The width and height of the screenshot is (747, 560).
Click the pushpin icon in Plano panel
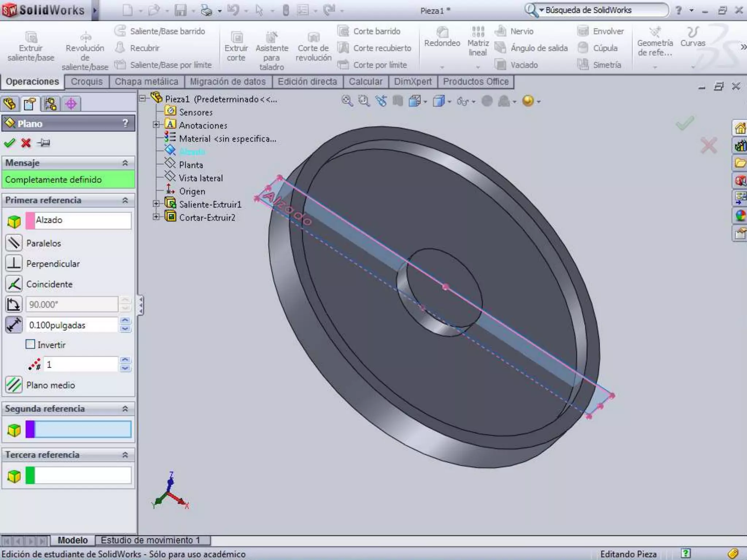coord(43,143)
